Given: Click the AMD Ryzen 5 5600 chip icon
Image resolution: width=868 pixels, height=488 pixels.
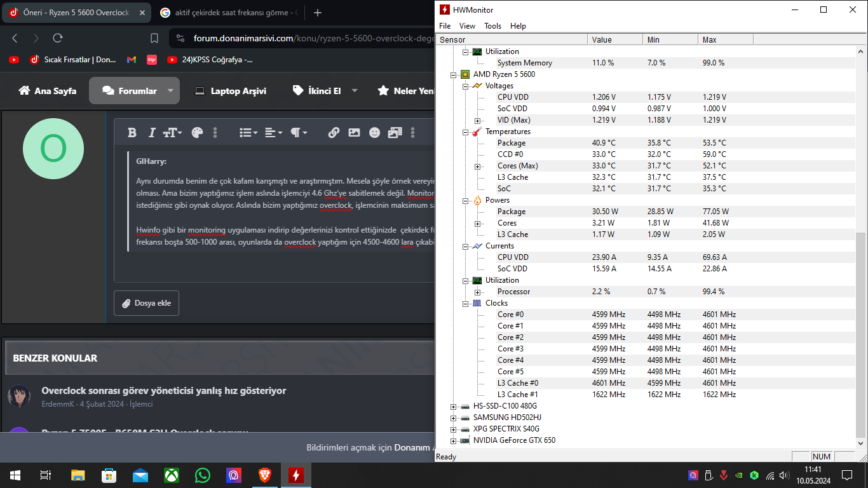Looking at the screenshot, I should [x=465, y=74].
